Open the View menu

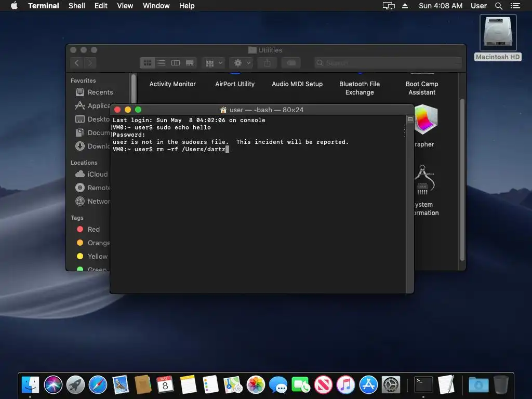pyautogui.click(x=125, y=6)
